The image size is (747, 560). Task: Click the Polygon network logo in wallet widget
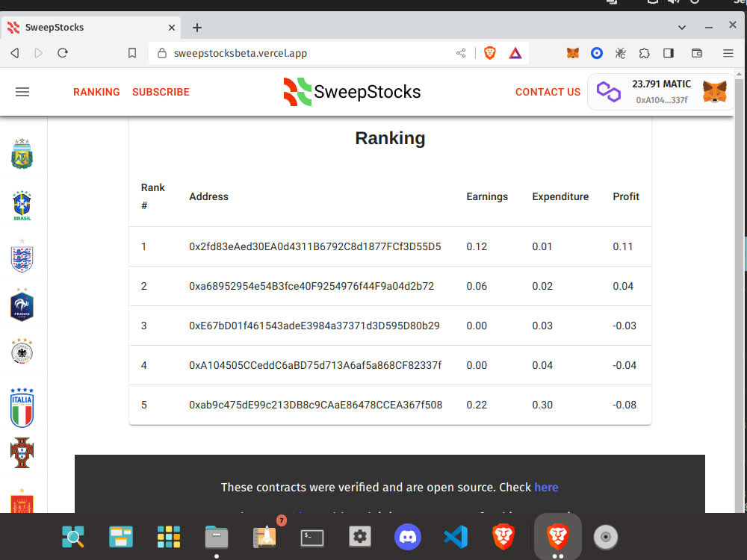coord(609,91)
